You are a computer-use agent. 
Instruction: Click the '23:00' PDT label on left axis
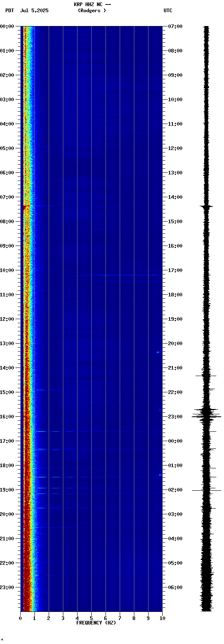(7, 587)
